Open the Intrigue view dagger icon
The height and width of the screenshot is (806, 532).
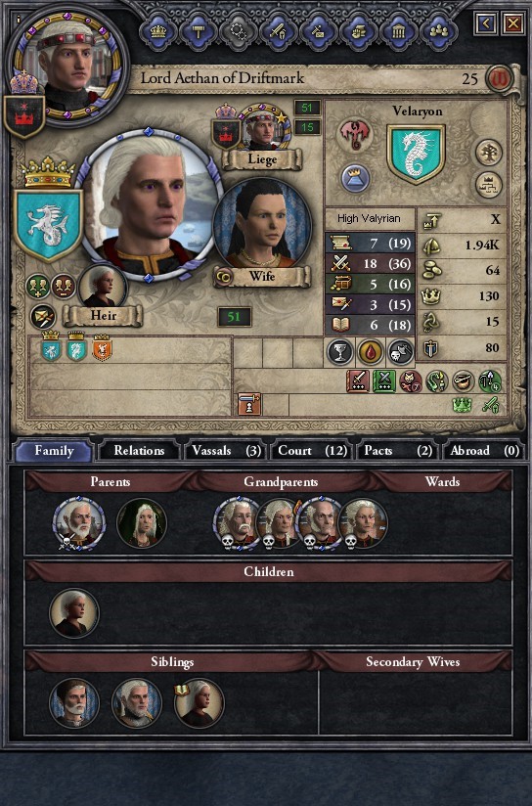318,31
